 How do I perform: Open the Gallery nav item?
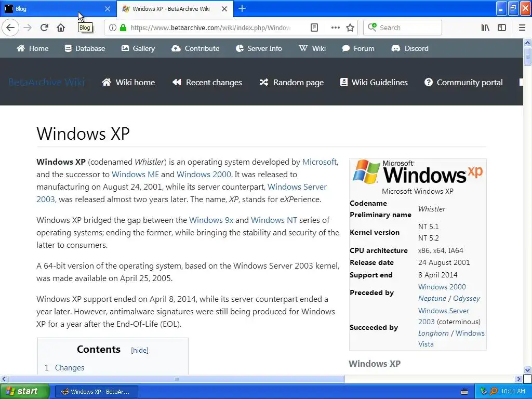(138, 48)
